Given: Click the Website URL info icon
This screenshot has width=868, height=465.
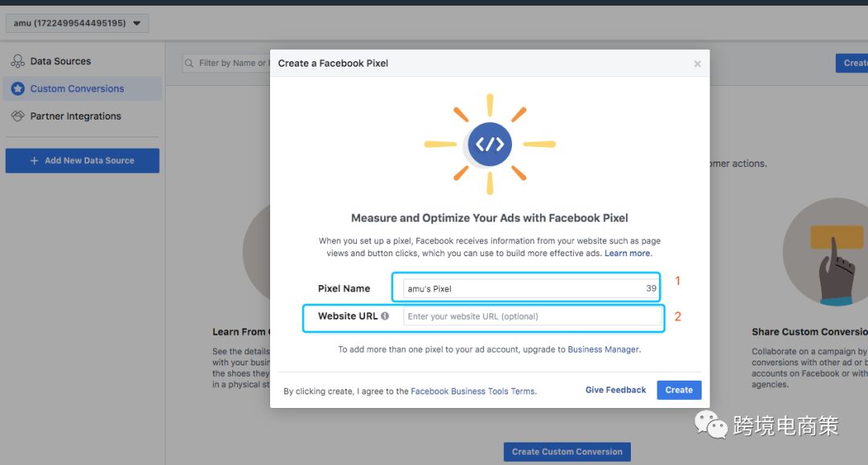Looking at the screenshot, I should click(x=385, y=316).
